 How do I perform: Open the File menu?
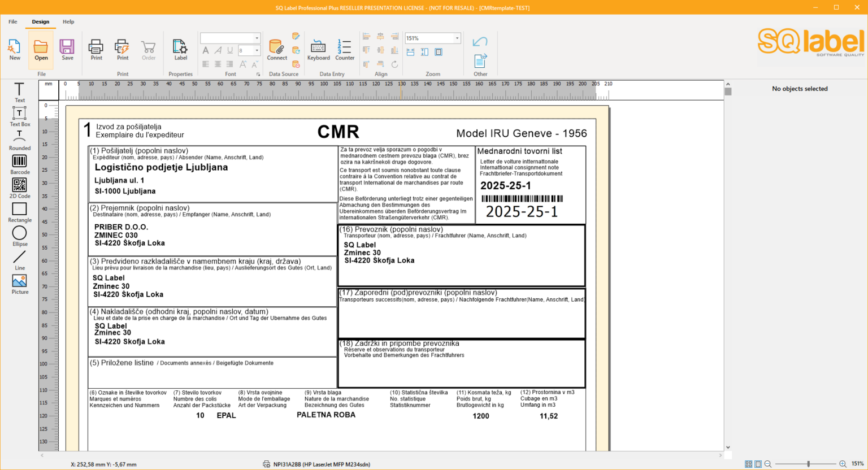click(x=12, y=21)
